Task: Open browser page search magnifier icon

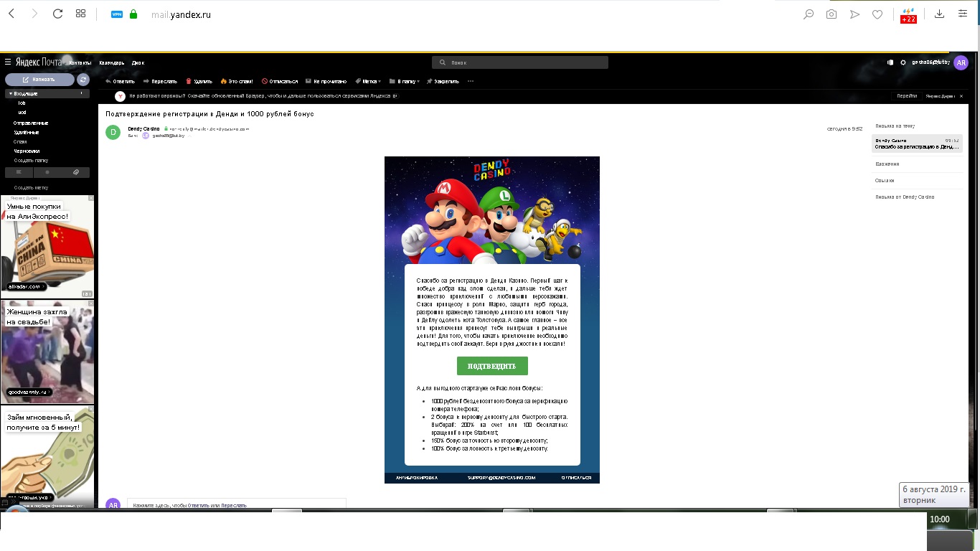Action: 809,14
